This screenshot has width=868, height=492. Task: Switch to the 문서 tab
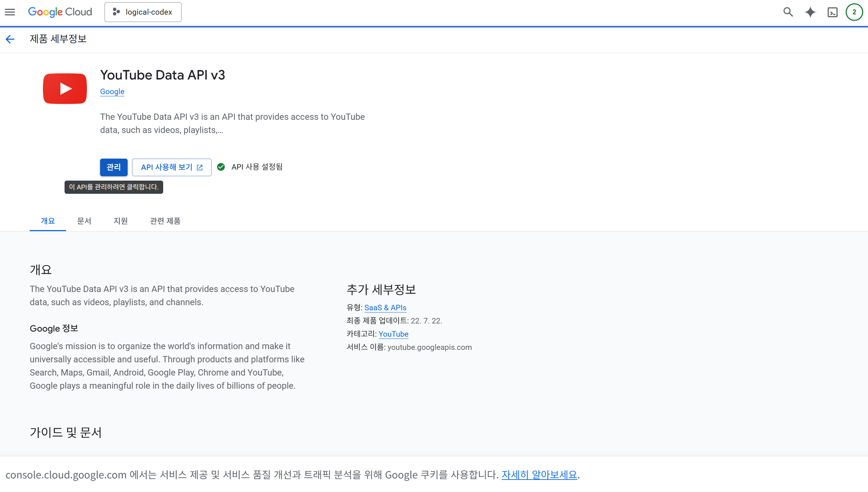tap(84, 221)
